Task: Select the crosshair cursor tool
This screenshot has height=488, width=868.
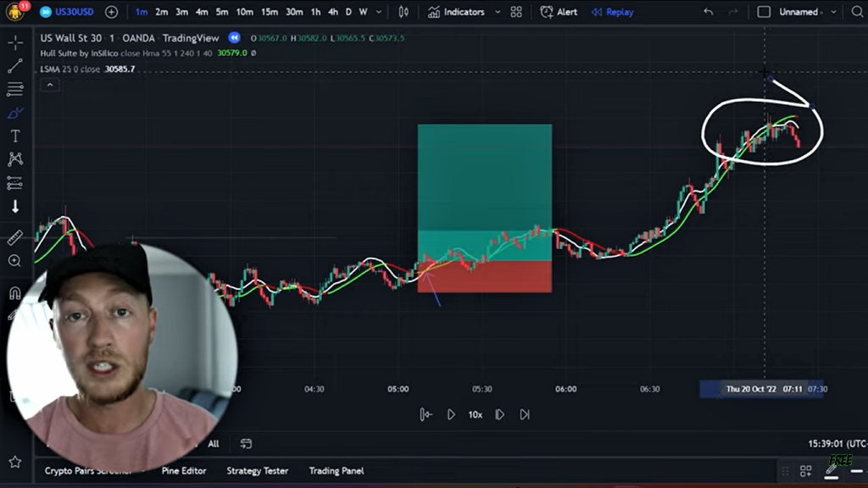Action: pyautogui.click(x=15, y=43)
